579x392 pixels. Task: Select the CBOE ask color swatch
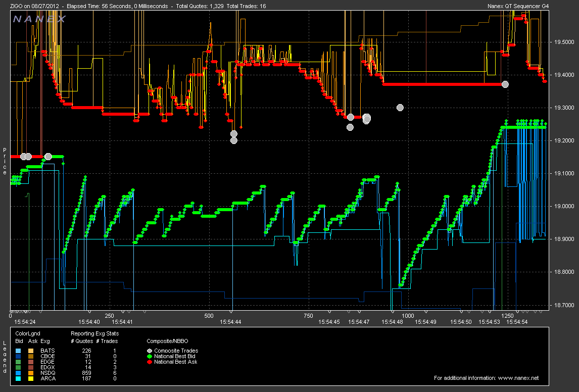[x=31, y=356]
